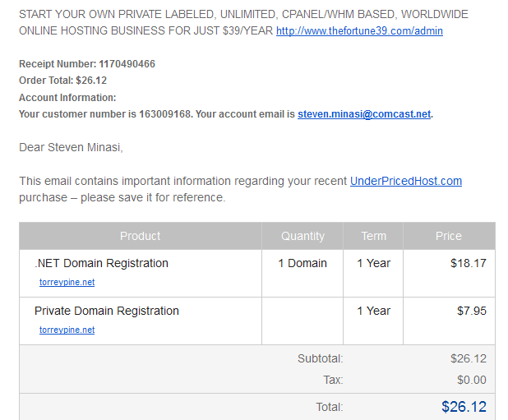Open torreypine.net under Private Domain Registration

[67, 330]
